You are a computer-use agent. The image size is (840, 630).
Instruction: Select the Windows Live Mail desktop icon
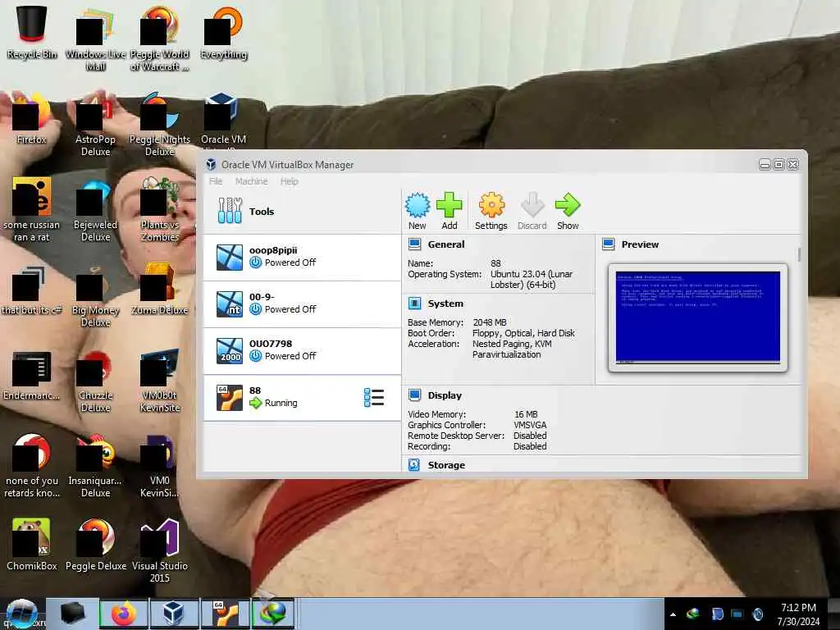[x=95, y=39]
